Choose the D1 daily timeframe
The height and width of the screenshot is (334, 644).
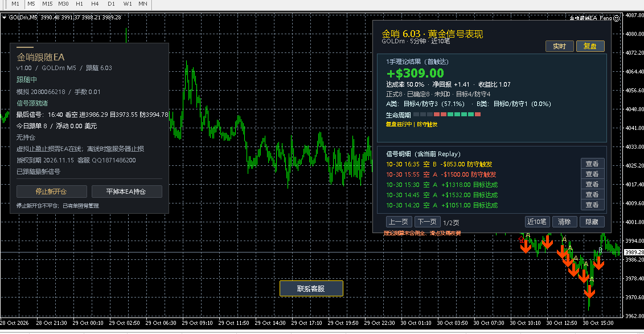(111, 3)
